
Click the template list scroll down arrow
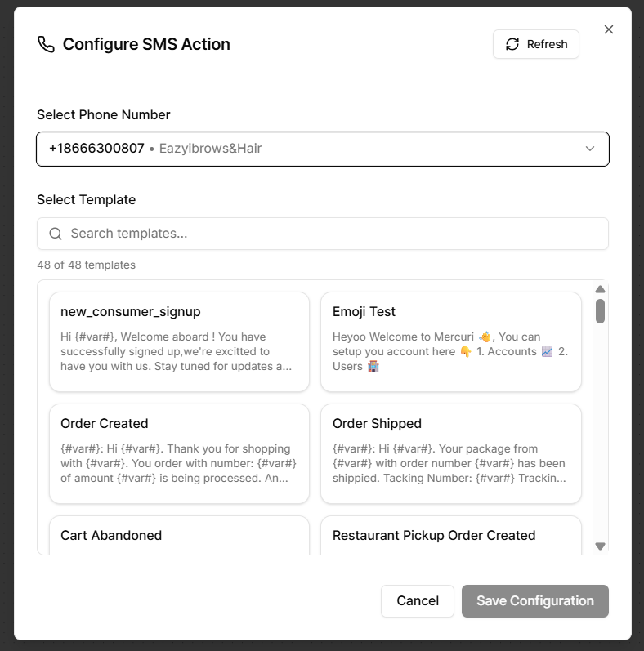[600, 546]
